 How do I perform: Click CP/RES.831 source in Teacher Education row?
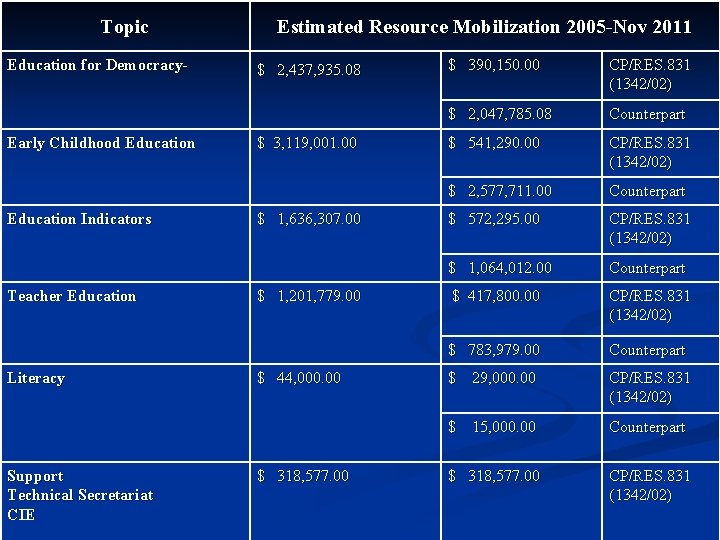click(661, 309)
